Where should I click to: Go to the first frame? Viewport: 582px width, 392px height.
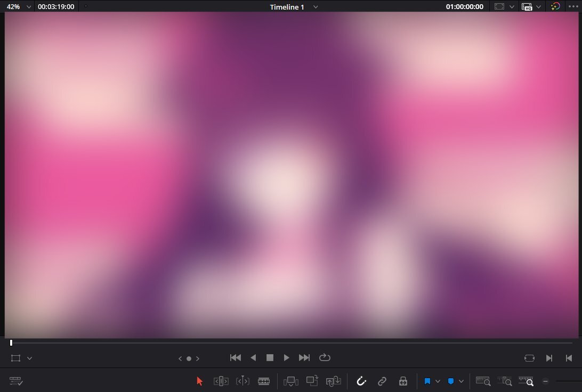236,357
